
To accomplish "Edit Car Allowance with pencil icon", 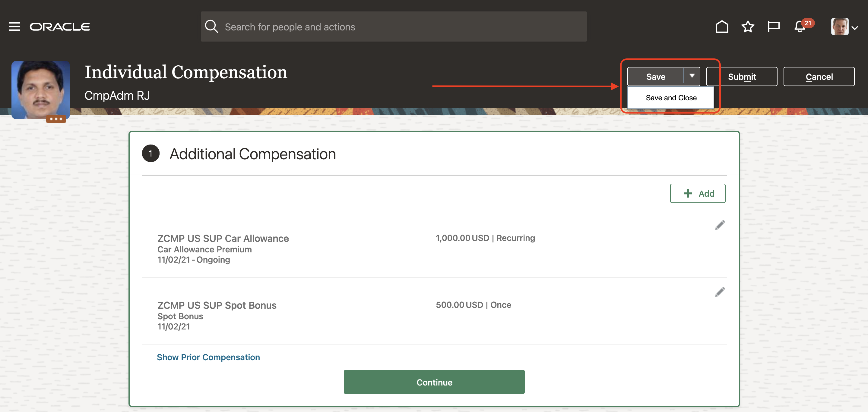I will tap(720, 225).
